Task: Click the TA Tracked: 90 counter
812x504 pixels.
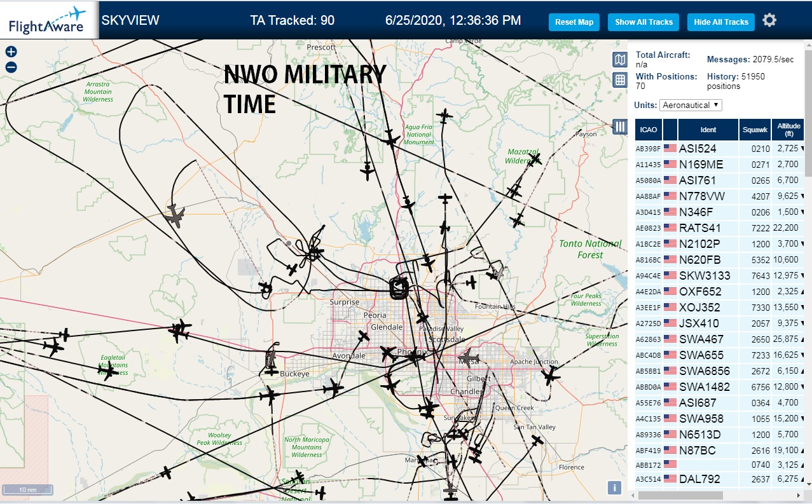Action: [292, 20]
